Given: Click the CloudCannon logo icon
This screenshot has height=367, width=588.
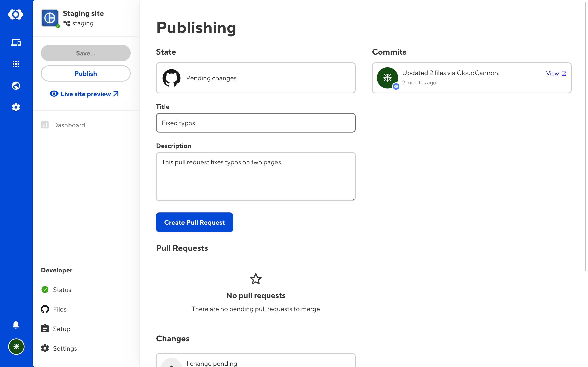Looking at the screenshot, I should 16,14.
